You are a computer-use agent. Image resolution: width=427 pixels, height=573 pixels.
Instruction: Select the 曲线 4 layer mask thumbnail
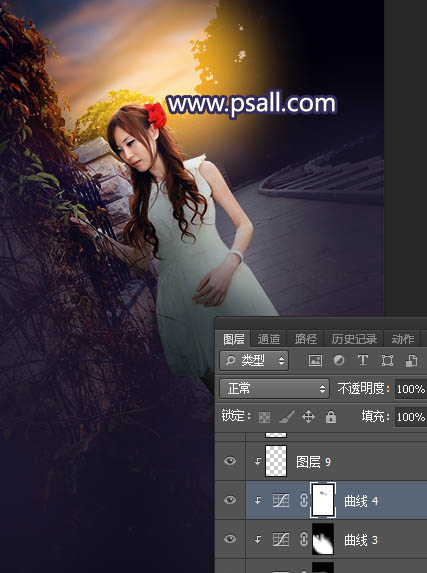tap(323, 500)
